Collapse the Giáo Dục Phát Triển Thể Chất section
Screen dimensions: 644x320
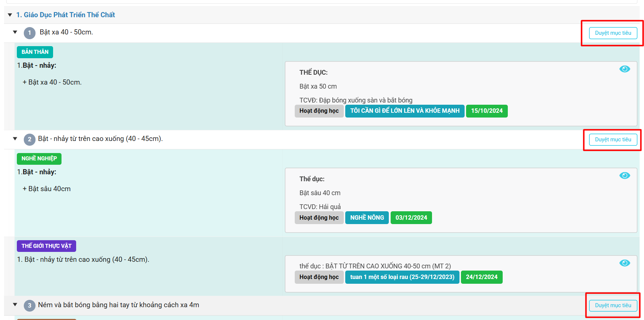[x=10, y=15]
